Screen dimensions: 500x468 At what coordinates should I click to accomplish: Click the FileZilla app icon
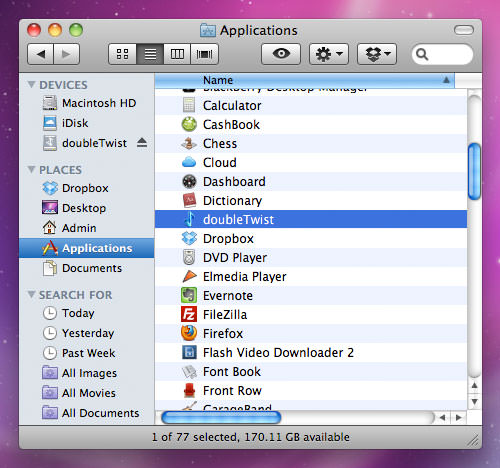189,314
